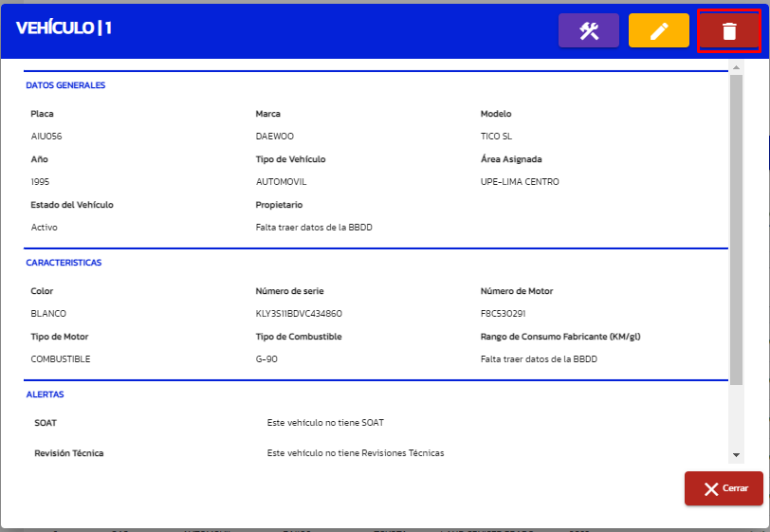Image resolution: width=770 pixels, height=532 pixels.
Task: Select the ALERTAS section header
Action: point(45,394)
